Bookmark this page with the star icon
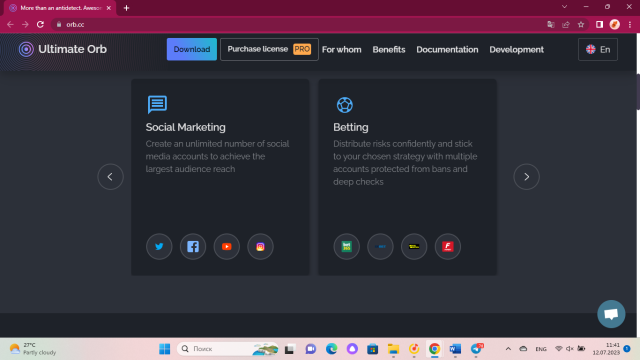Screen dimensions: 640x360 (581, 24)
